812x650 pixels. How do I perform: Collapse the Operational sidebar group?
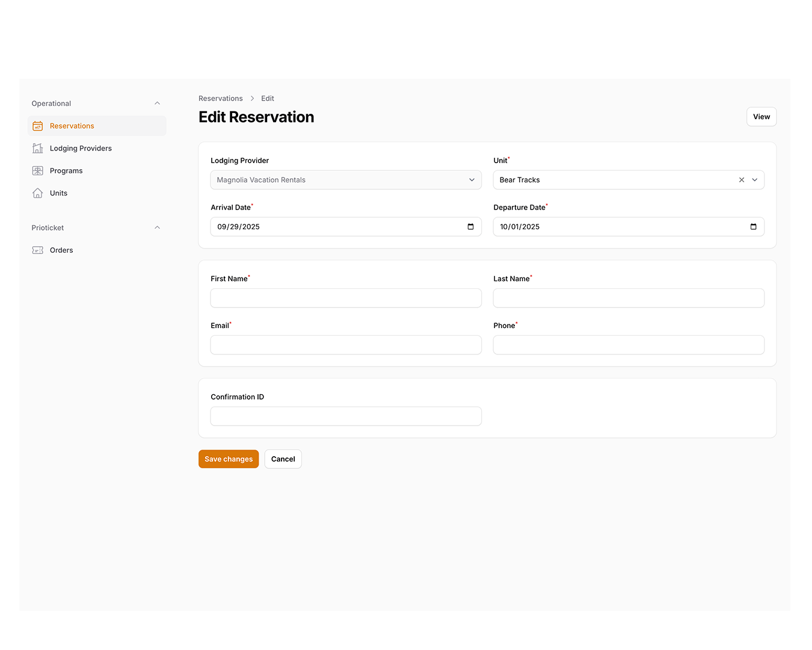157,104
